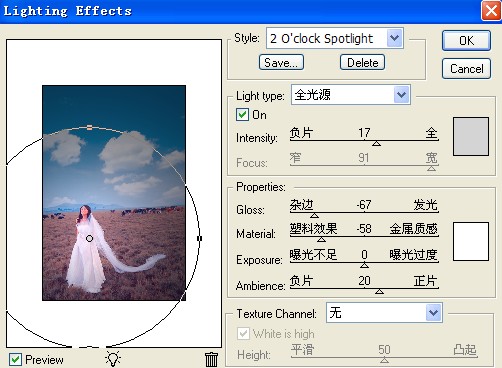This screenshot has width=502, height=368.
Task: Click the 曝光不足 Exposure label
Action: click(x=313, y=255)
